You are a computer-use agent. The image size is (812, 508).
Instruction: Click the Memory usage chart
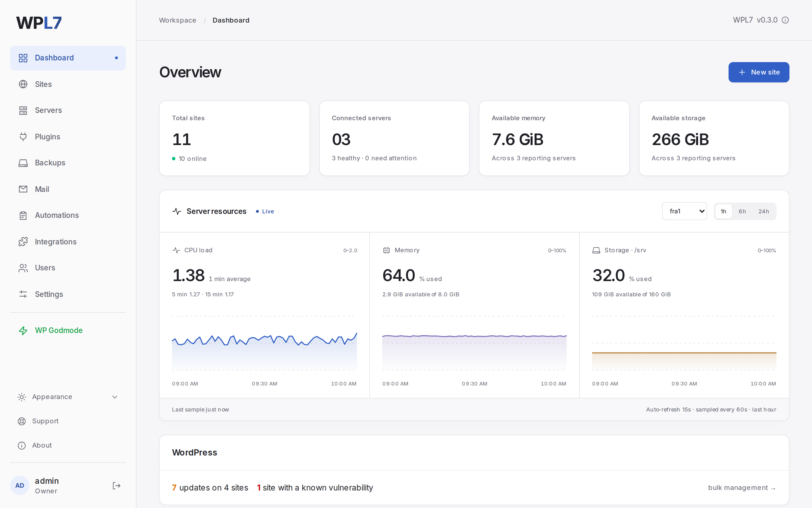tap(474, 343)
